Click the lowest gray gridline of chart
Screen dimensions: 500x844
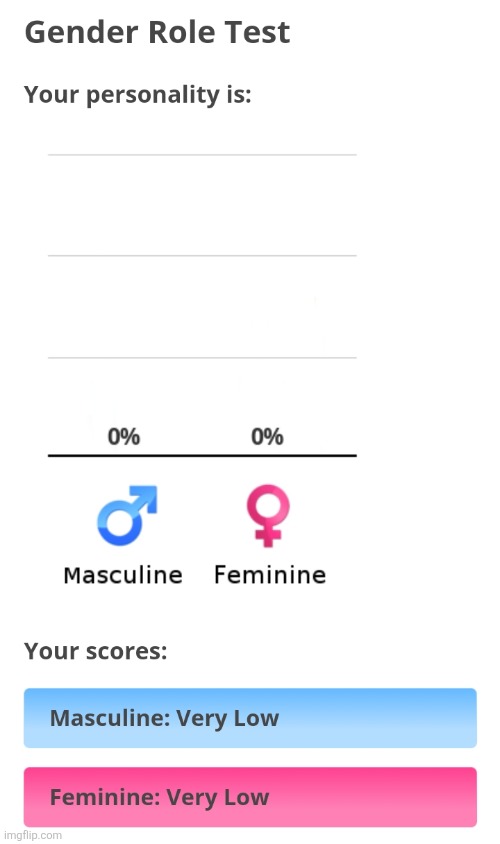[x=202, y=357]
